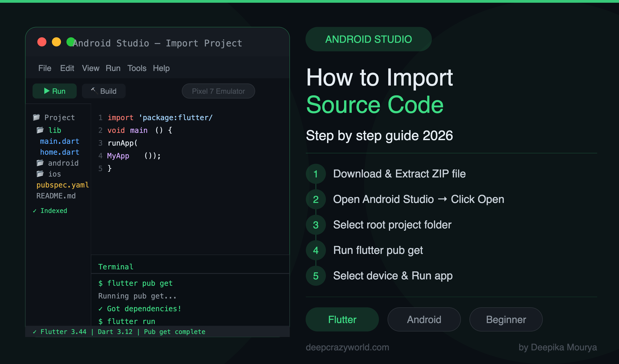
Task: Click the 'Running pub get...' terminal line
Action: 137,296
